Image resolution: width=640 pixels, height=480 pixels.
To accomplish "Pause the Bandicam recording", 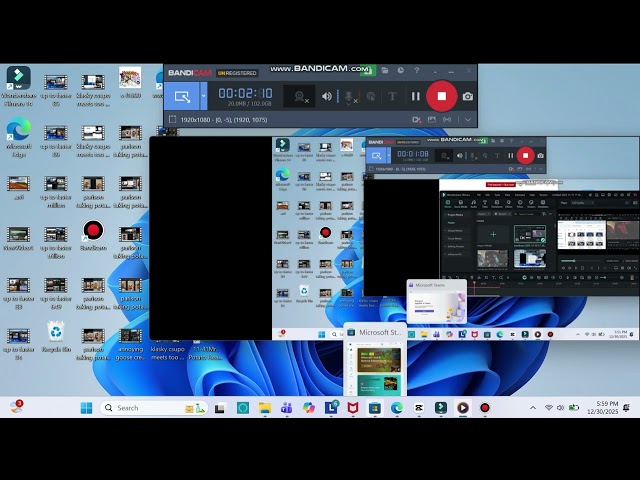I will tap(416, 96).
